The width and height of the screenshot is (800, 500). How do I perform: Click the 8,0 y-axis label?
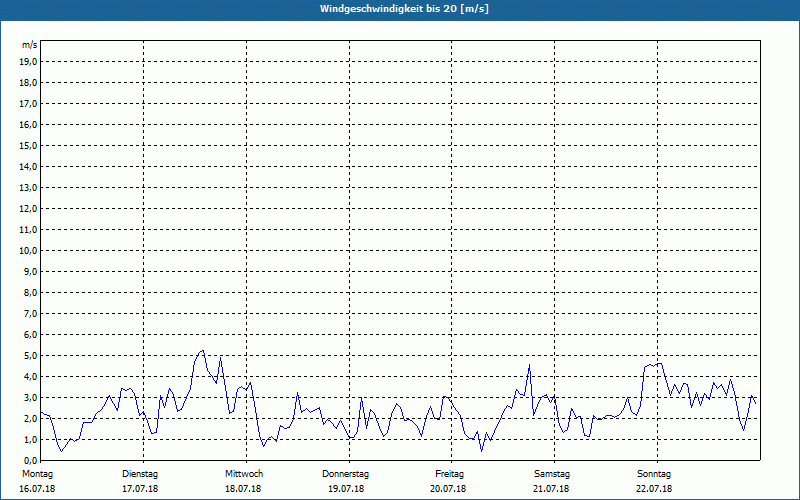[x=31, y=293]
